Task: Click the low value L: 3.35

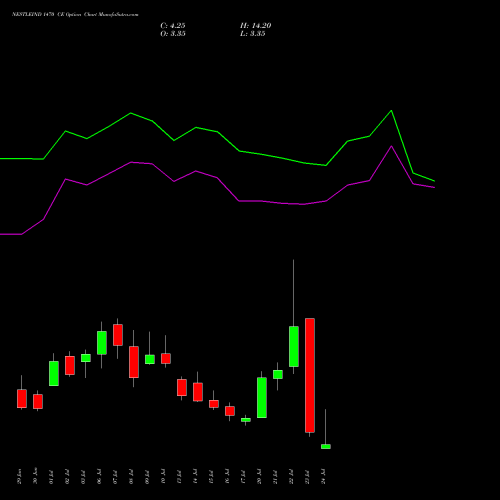Action: click(253, 34)
